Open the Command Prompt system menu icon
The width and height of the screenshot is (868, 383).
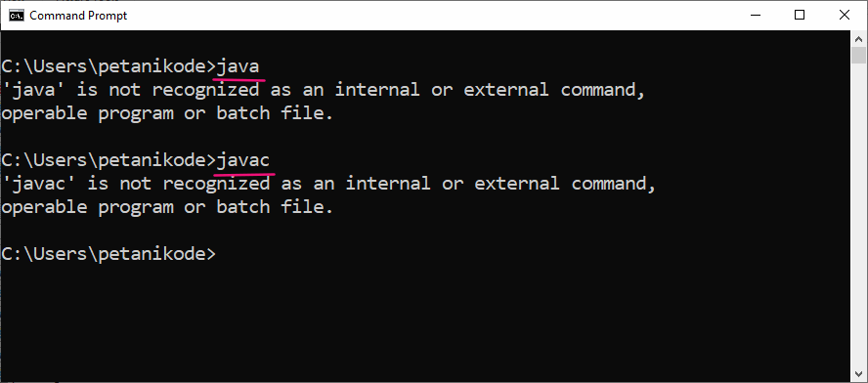tap(17, 16)
